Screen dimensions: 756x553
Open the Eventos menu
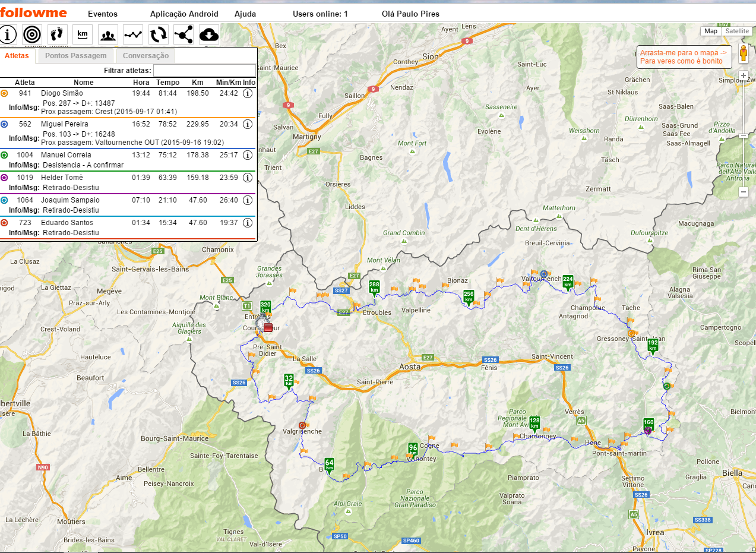click(103, 14)
